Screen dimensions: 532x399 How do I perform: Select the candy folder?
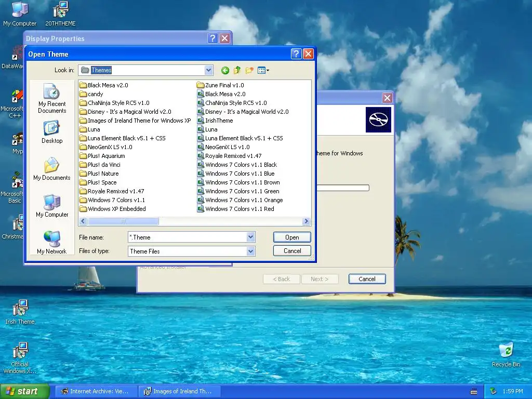point(91,94)
